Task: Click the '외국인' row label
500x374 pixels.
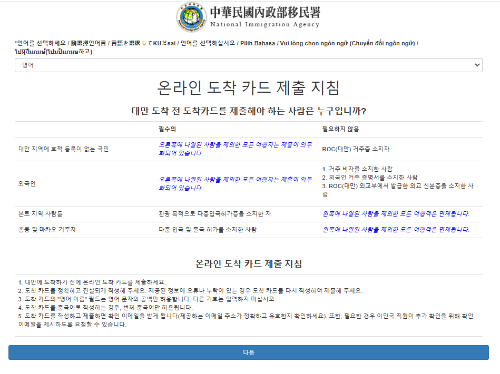Action: pyautogui.click(x=27, y=183)
